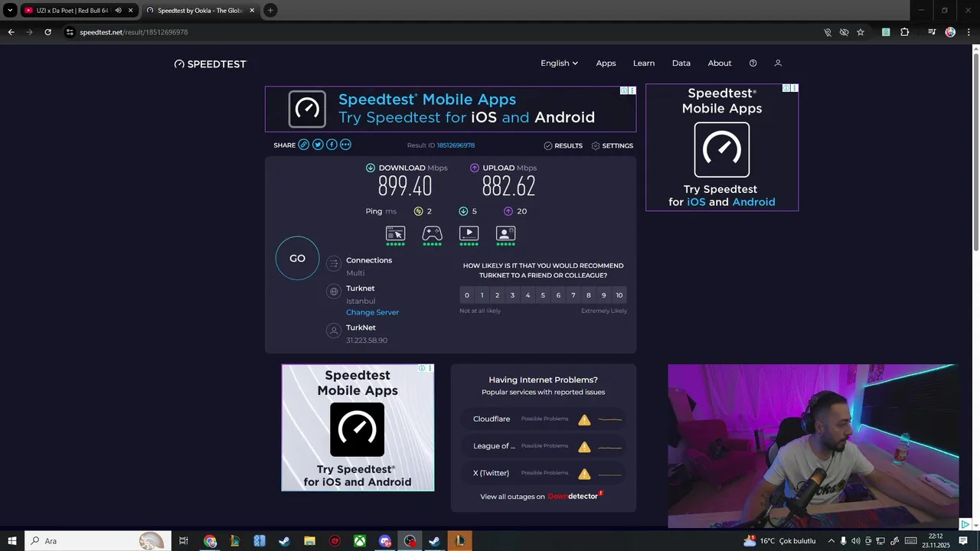Open Result ID 18512696978 link
The width and height of the screenshot is (980, 551).
click(x=456, y=145)
